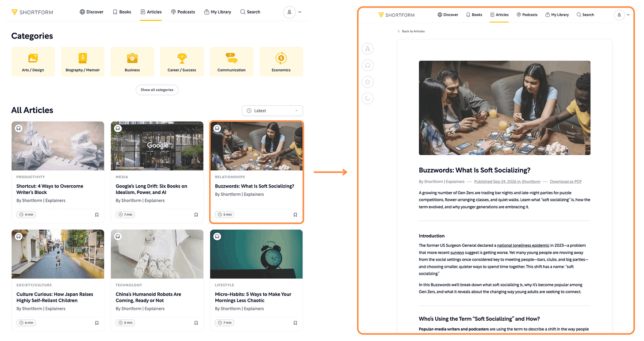Image resolution: width=644 pixels, height=341 pixels.
Task: Open My Library tab in left window
Action: pos(218,12)
